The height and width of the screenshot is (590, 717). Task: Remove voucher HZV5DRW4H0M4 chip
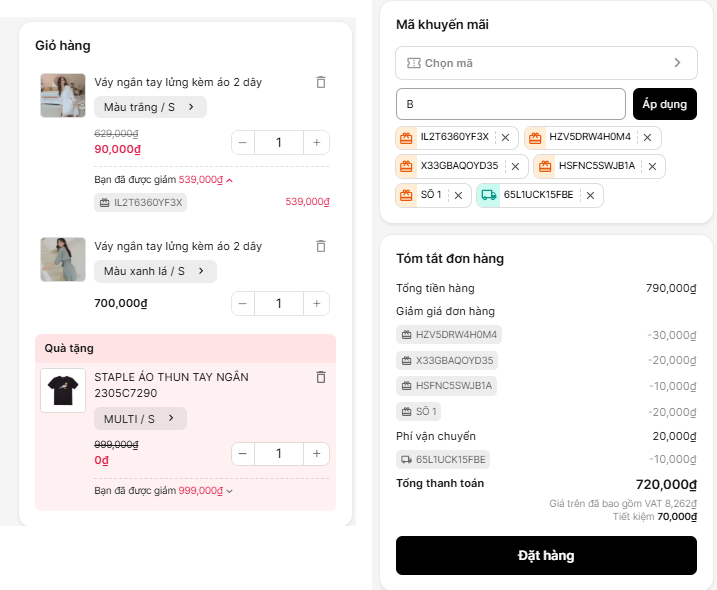point(647,138)
